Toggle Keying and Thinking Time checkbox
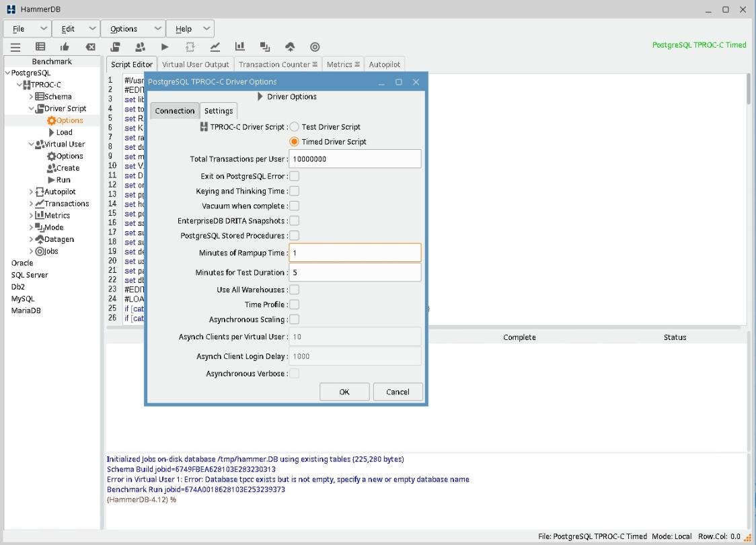This screenshot has height=545, width=756. 295,192
